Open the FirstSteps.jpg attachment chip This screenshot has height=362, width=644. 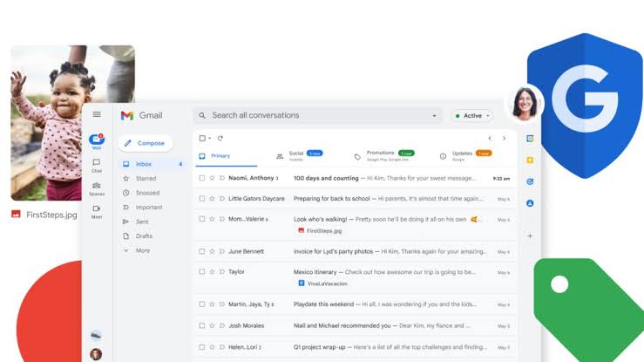(x=318, y=230)
